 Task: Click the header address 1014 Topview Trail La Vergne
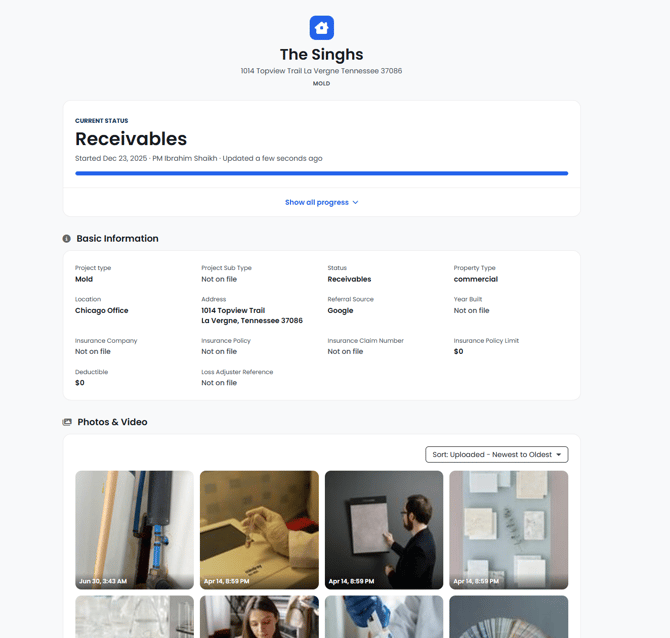tap(321, 71)
